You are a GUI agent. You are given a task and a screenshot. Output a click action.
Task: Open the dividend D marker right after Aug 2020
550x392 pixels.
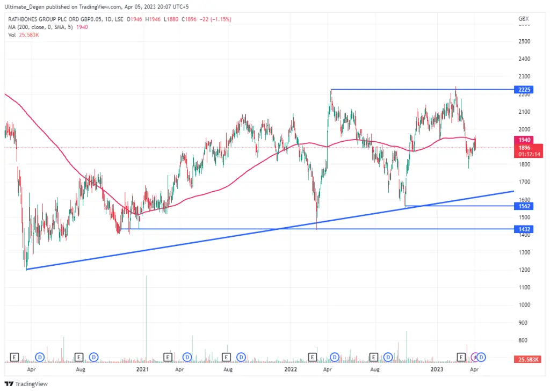pyautogui.click(x=93, y=357)
